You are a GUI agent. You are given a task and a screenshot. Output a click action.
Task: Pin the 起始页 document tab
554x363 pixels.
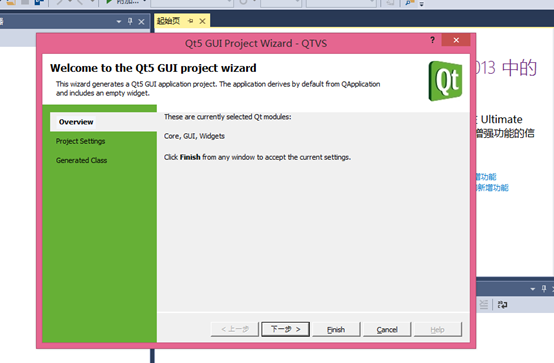point(190,21)
